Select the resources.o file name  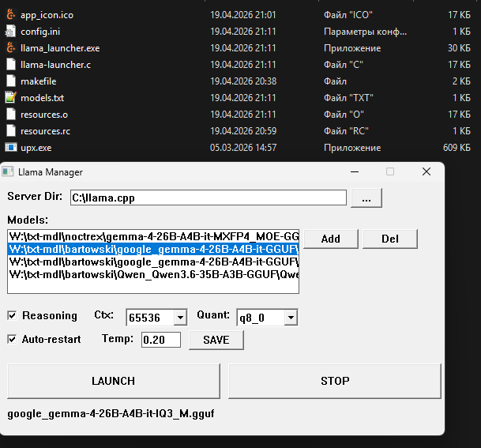[x=44, y=115]
